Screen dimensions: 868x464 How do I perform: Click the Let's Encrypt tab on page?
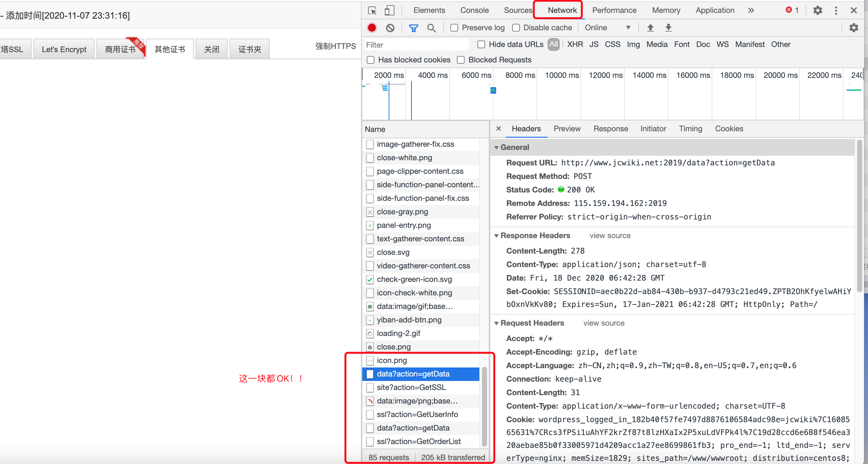coord(64,49)
